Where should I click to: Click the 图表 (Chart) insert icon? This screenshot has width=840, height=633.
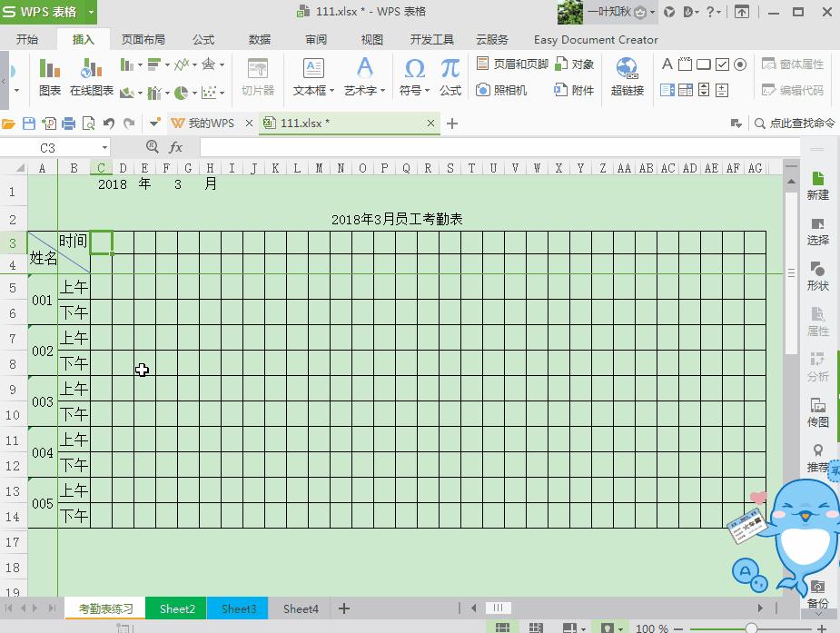tap(50, 76)
